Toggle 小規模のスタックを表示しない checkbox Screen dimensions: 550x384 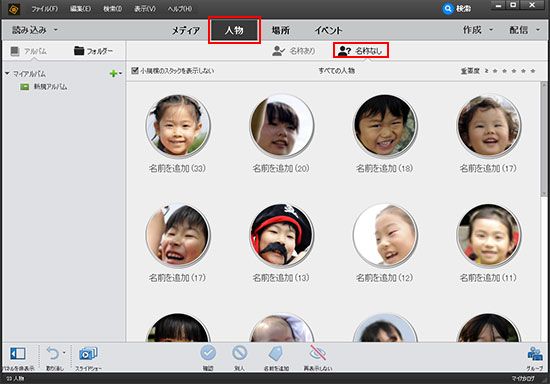tap(135, 70)
